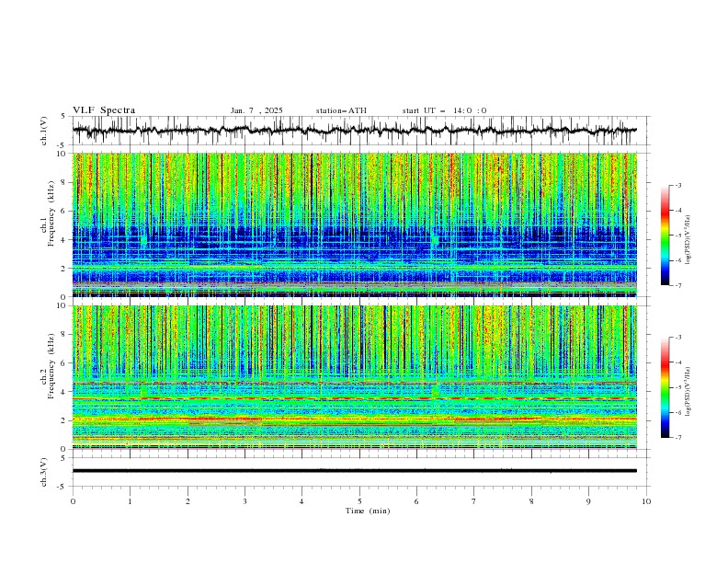Click the "Time (min)" axis title

tap(368, 511)
